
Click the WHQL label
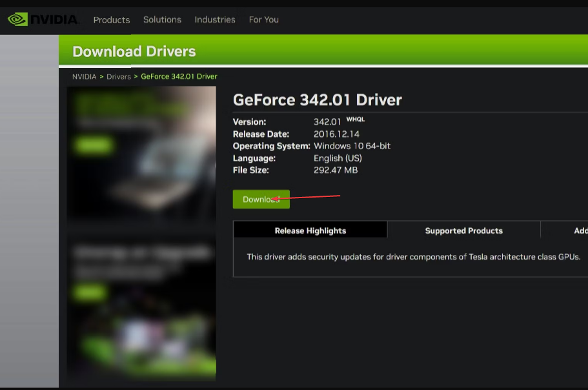click(x=355, y=119)
